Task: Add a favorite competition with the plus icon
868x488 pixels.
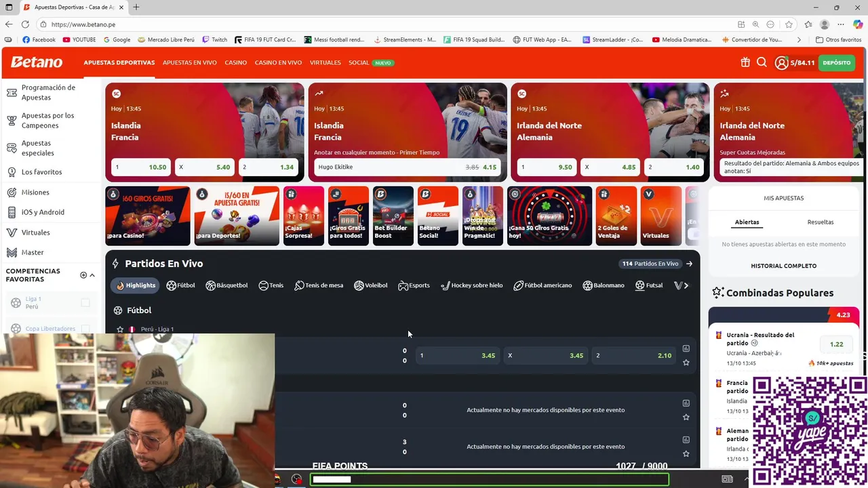Action: [83, 275]
